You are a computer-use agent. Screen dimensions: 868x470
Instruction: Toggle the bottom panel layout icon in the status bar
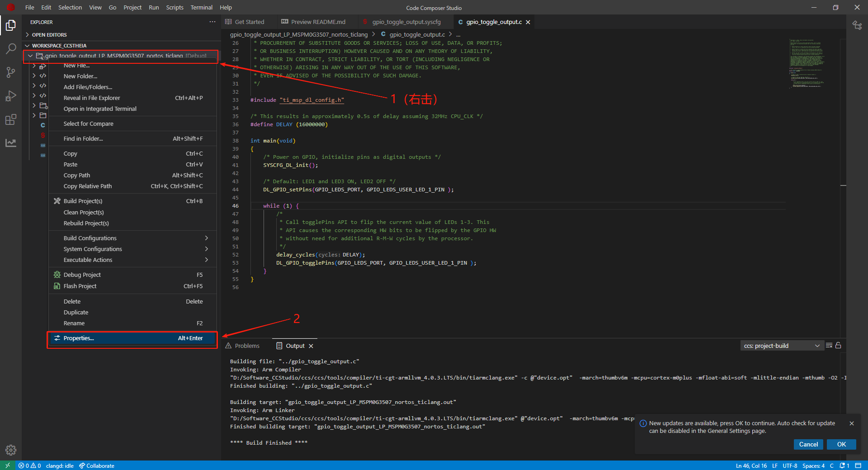[858, 465]
